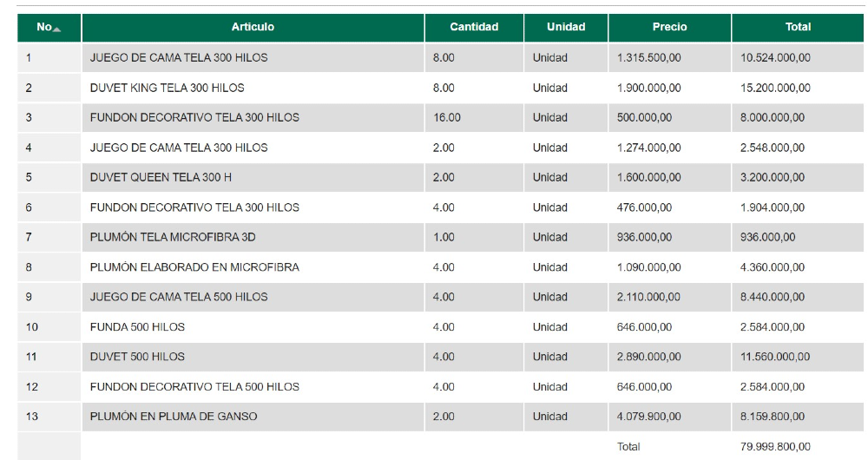Sort table by Articulo column header

253,27
